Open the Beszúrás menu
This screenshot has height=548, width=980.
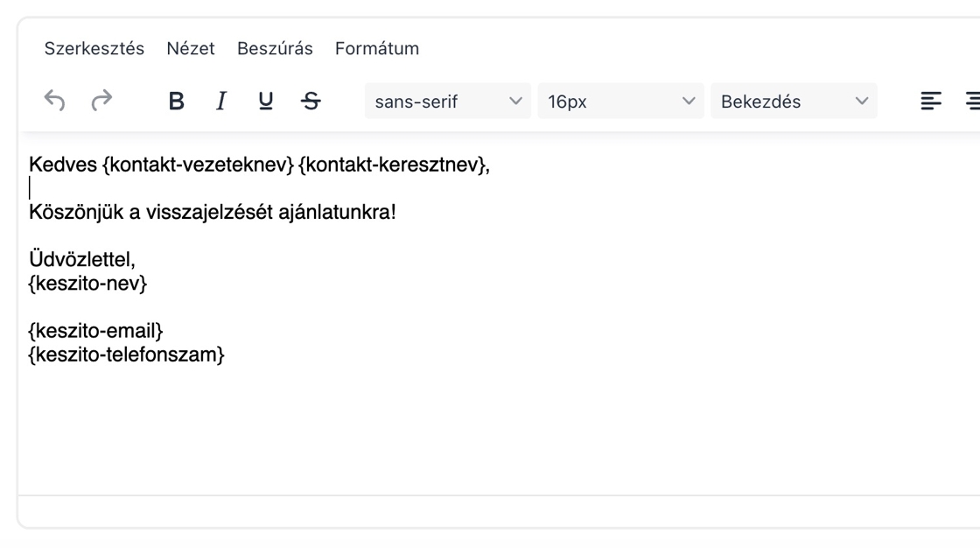275,49
